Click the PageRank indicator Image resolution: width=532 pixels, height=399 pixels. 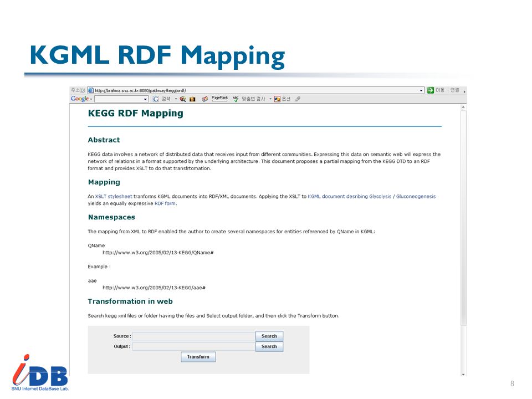pyautogui.click(x=219, y=99)
